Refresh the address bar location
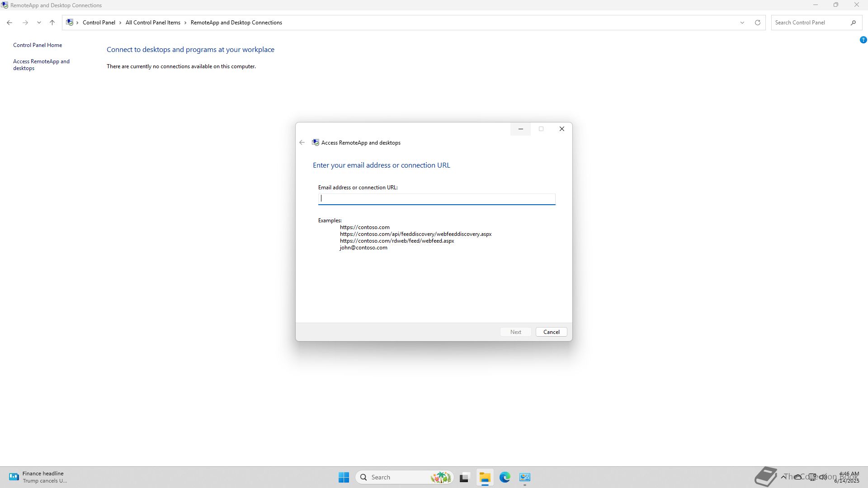The image size is (868, 488). click(x=758, y=23)
